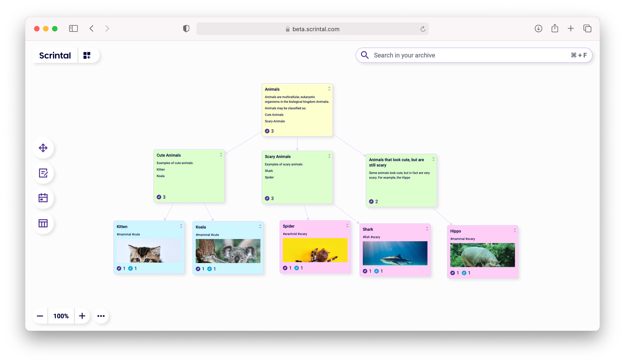Click the new note edit icon
The width and height of the screenshot is (625, 364).
pyautogui.click(x=43, y=173)
